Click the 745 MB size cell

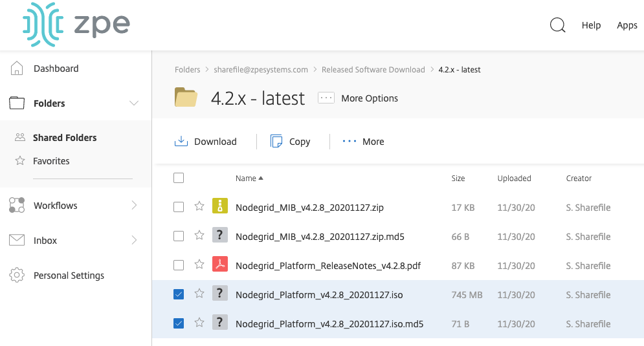point(467,295)
